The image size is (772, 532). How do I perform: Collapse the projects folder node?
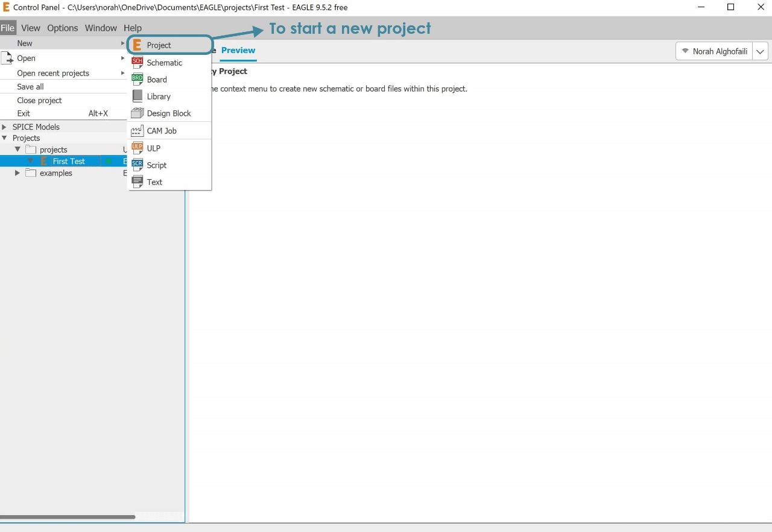click(18, 150)
